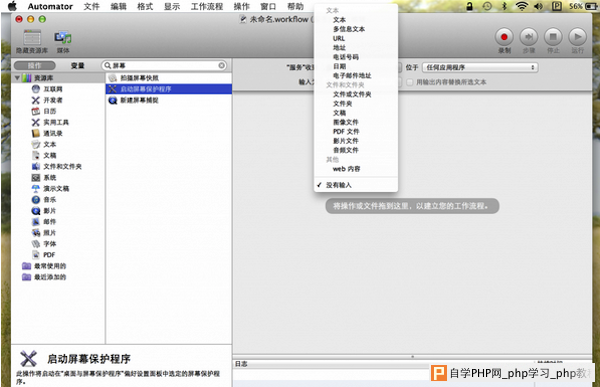The width and height of the screenshot is (600, 387).
Task: Switch to the 变量 (Variables) tab
Action: (78, 65)
